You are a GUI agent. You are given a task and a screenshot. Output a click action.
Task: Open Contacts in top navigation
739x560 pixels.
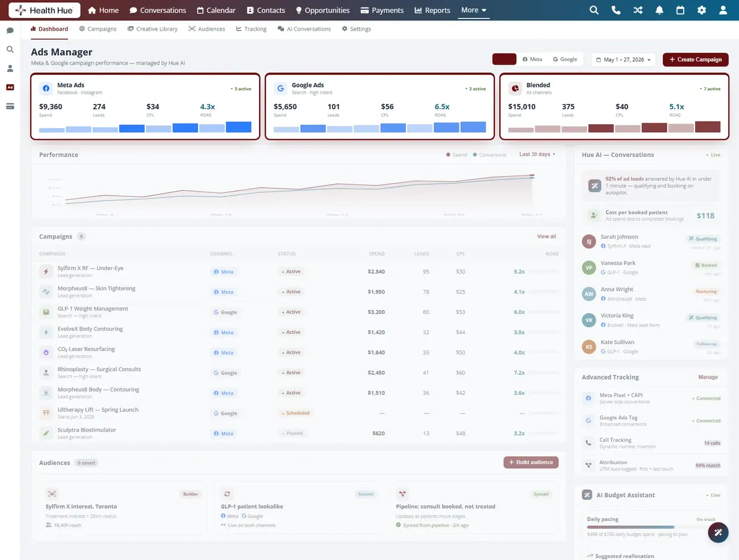pyautogui.click(x=266, y=10)
